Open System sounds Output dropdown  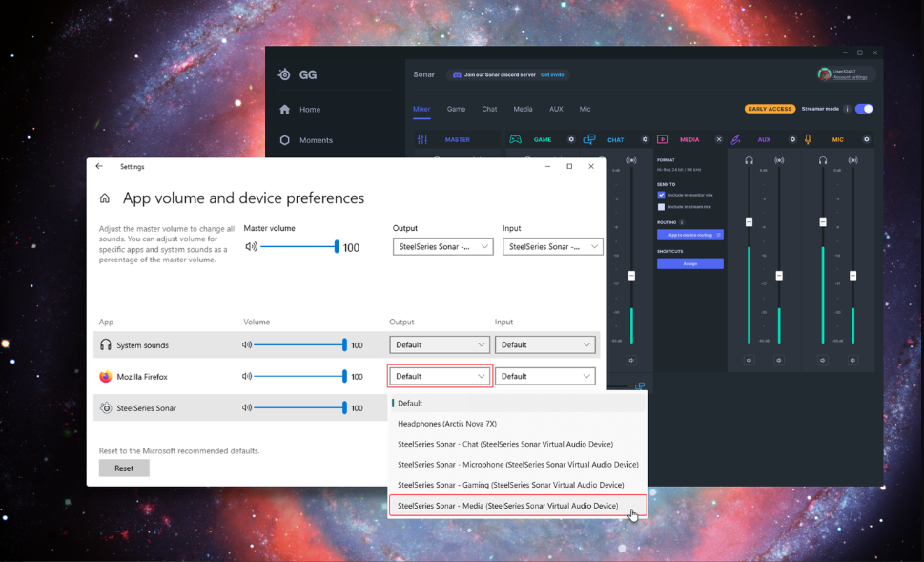(x=440, y=345)
